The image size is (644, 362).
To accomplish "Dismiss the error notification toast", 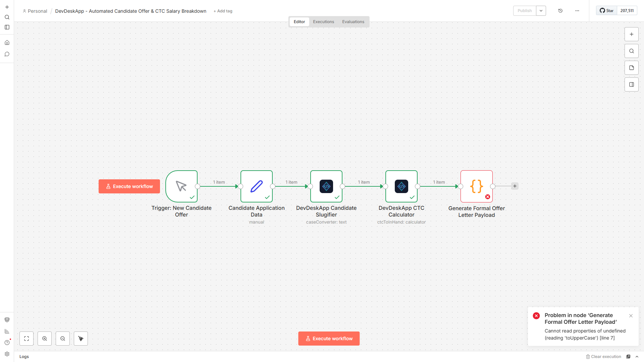I will click(x=631, y=316).
